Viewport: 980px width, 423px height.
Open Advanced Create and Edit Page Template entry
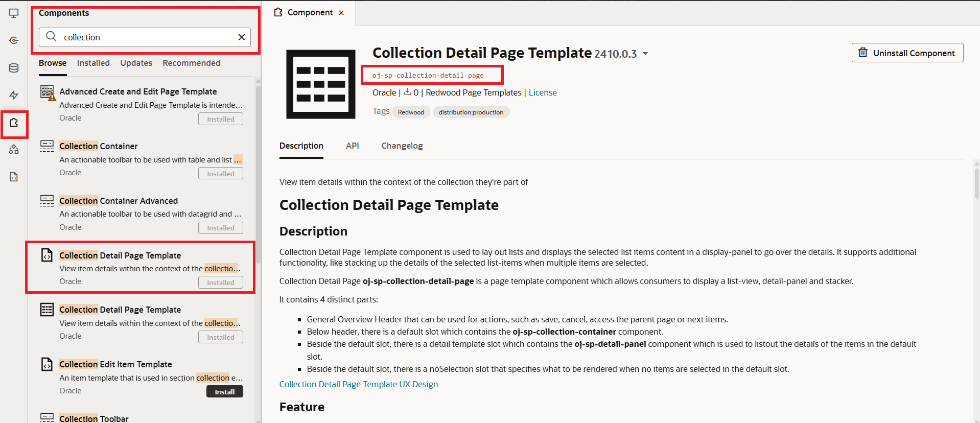[138, 91]
